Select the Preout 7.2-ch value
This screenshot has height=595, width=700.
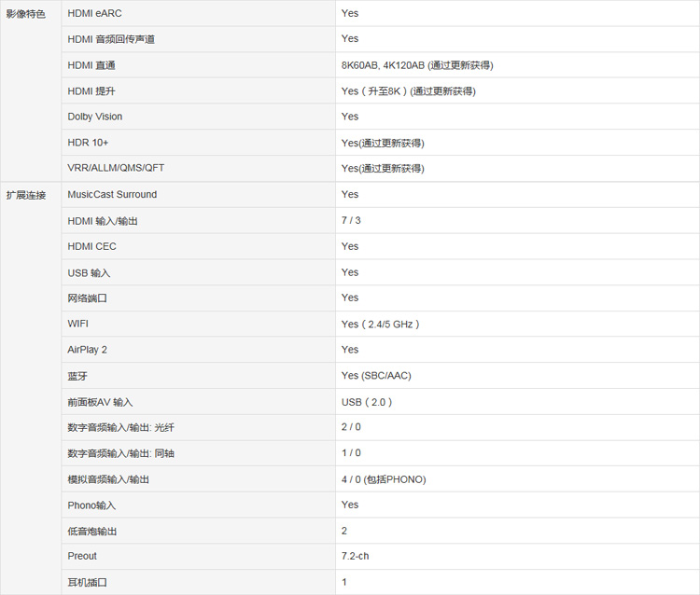pos(355,556)
